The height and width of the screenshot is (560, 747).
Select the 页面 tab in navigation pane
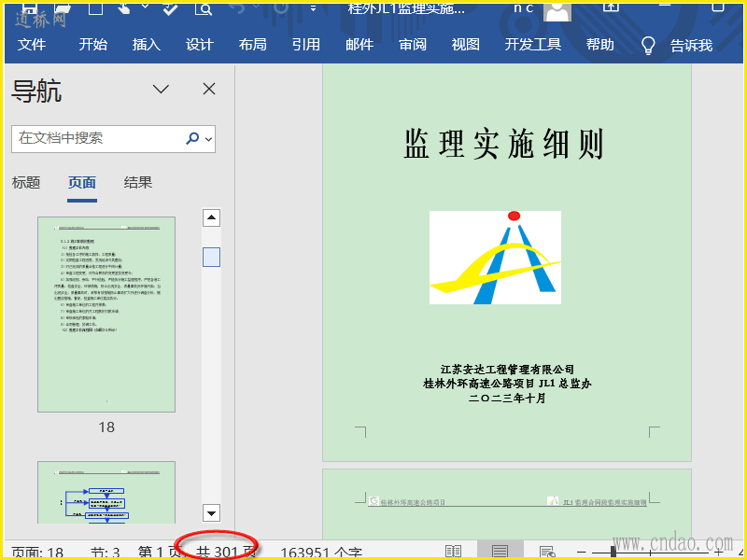pos(82,183)
